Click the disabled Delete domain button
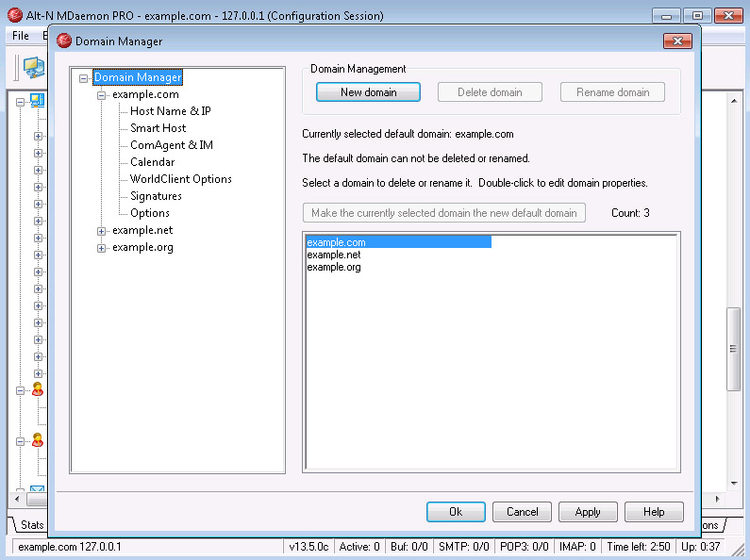The width and height of the screenshot is (750, 560). coord(490,92)
